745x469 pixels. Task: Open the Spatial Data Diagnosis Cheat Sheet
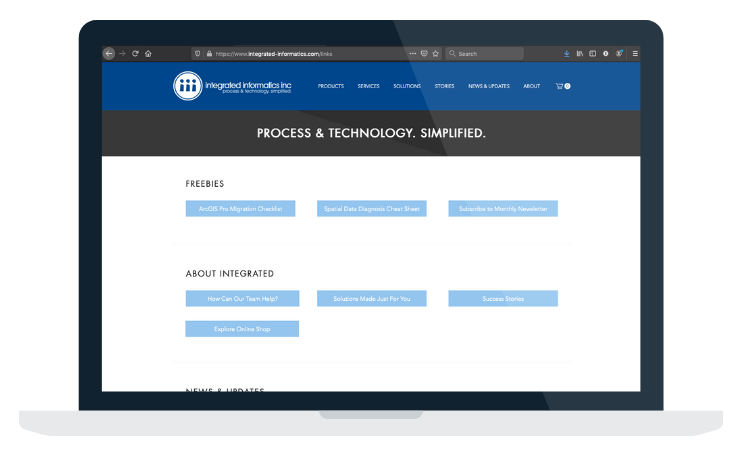[x=372, y=209]
